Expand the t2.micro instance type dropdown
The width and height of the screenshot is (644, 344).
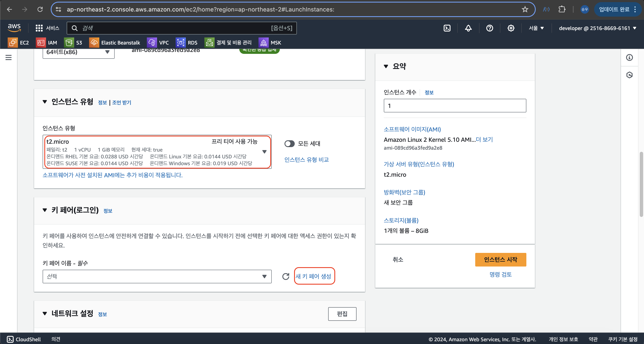264,152
